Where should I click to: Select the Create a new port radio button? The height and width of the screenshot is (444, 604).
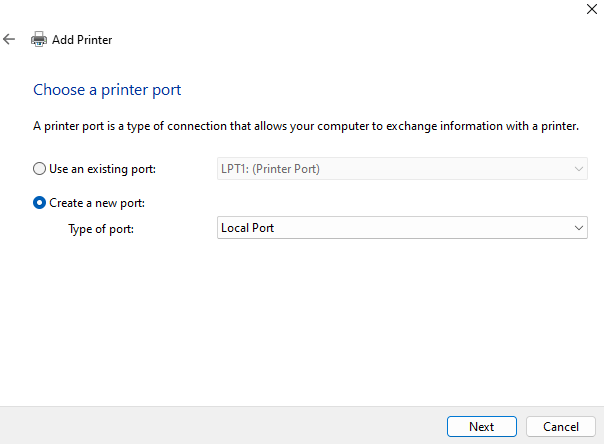pos(40,203)
